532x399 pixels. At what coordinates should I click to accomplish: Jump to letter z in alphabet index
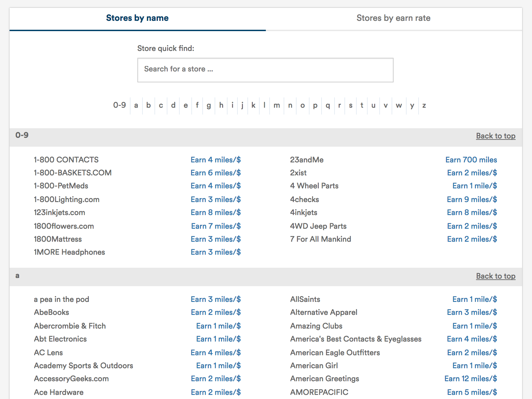click(x=424, y=105)
